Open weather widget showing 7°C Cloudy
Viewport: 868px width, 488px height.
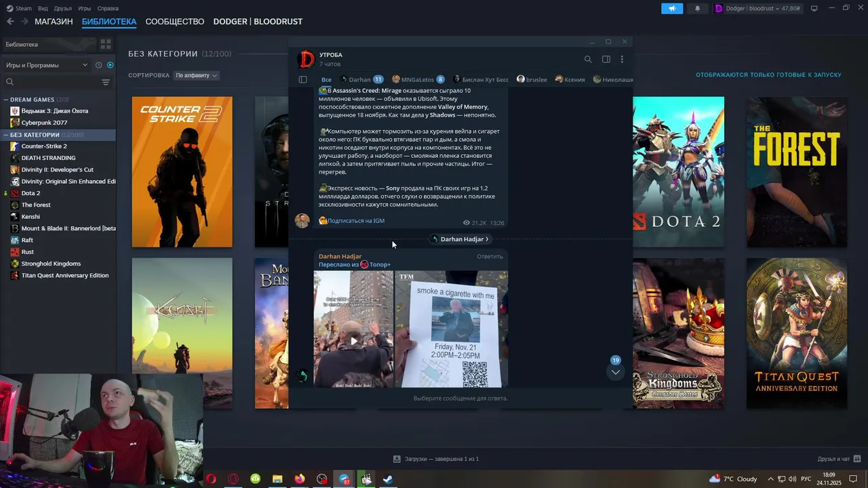pos(732,479)
